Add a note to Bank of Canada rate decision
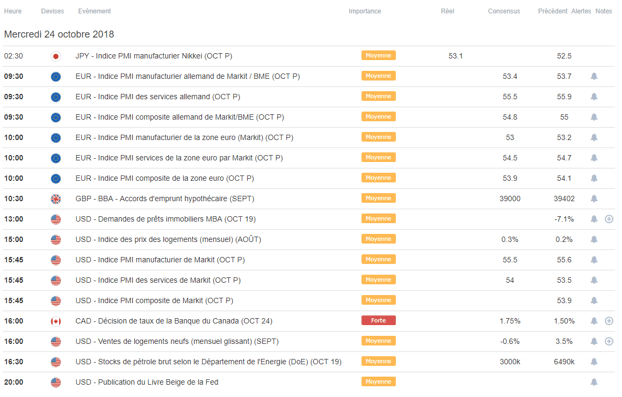 click(x=609, y=321)
